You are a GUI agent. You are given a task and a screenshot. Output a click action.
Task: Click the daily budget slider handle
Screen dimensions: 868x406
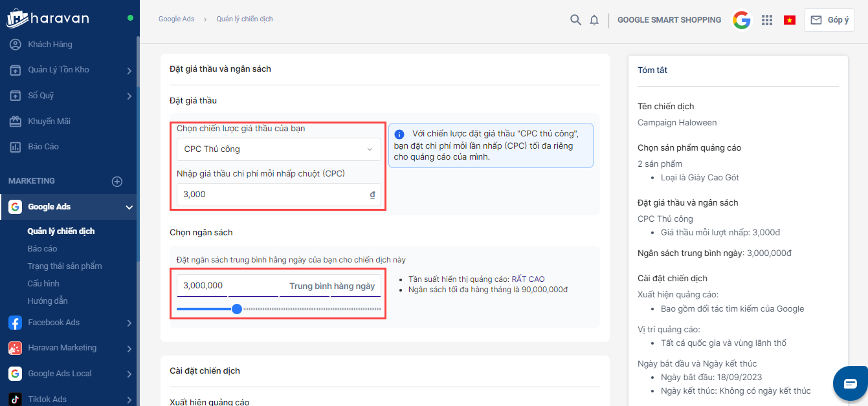(x=237, y=309)
